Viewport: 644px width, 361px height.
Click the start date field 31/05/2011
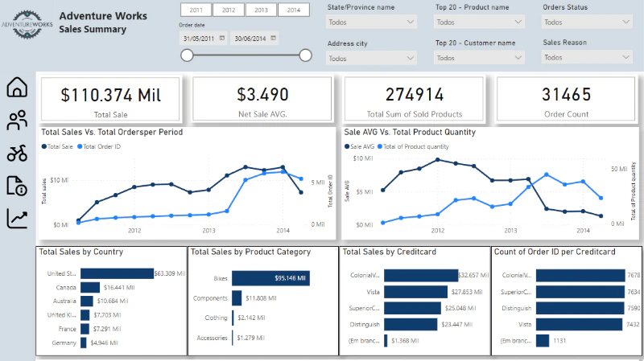click(204, 39)
